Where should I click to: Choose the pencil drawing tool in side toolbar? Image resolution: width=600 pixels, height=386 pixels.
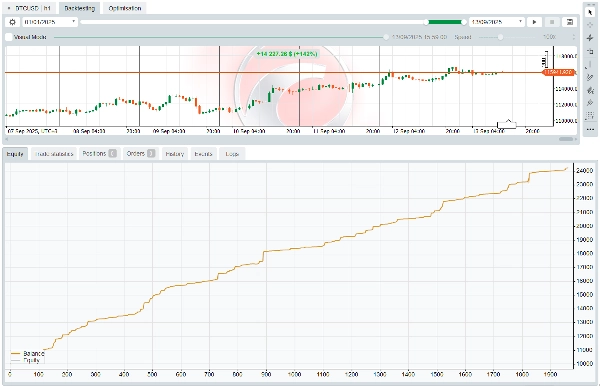point(590,77)
